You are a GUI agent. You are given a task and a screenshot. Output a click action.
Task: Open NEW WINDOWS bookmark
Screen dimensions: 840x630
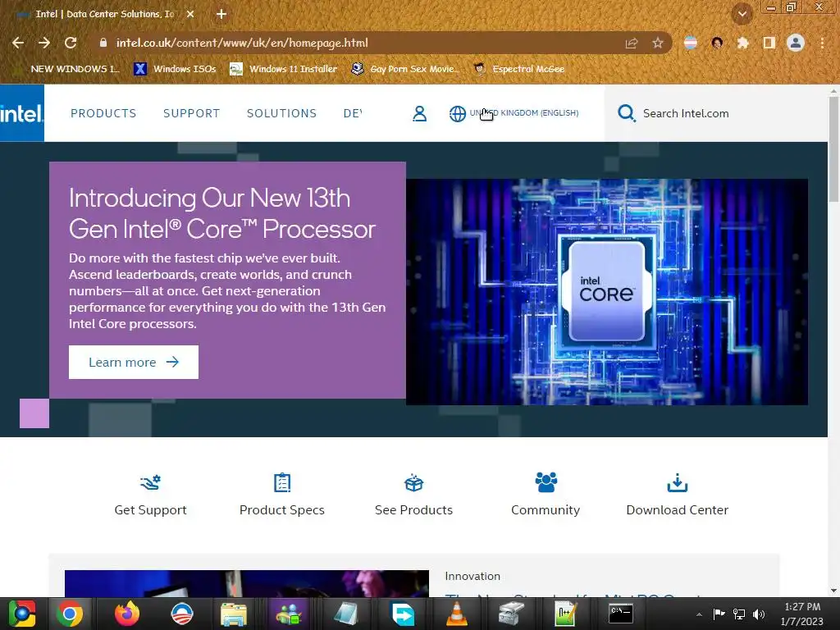coord(69,69)
